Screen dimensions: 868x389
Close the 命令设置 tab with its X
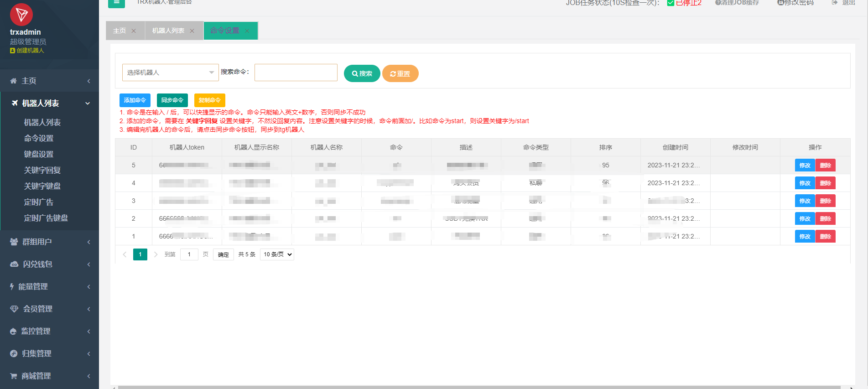coord(247,31)
